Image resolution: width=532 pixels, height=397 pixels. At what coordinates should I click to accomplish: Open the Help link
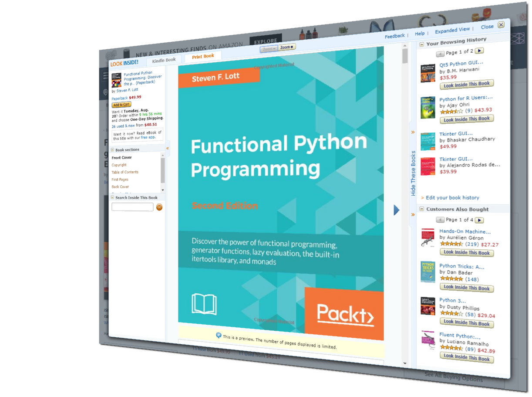coord(420,33)
